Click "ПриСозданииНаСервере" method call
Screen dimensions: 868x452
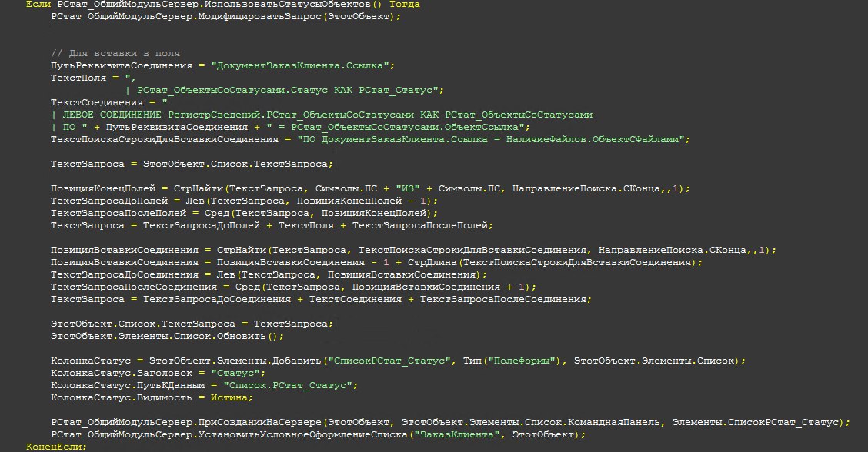point(259,423)
